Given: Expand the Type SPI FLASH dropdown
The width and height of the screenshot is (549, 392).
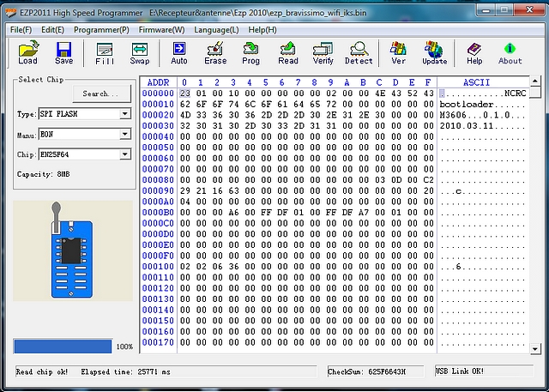Looking at the screenshot, I should [x=125, y=114].
